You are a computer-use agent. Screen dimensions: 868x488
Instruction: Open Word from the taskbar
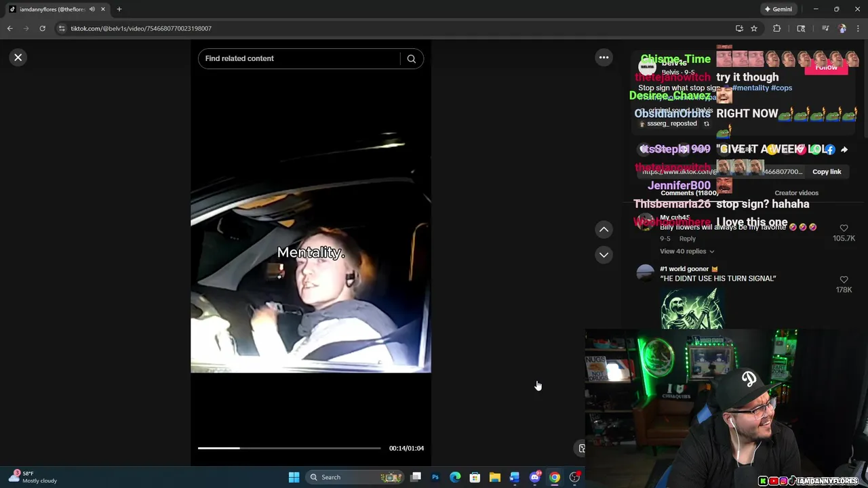[x=515, y=477]
